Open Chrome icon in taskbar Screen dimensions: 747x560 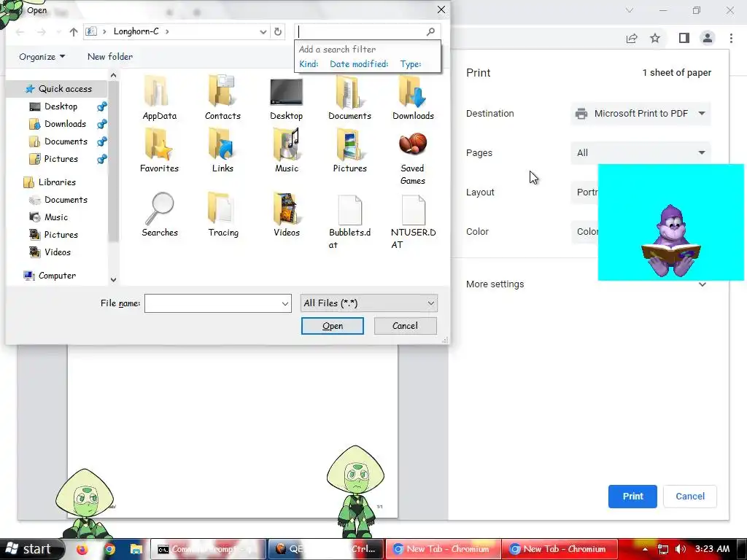pyautogui.click(x=109, y=549)
